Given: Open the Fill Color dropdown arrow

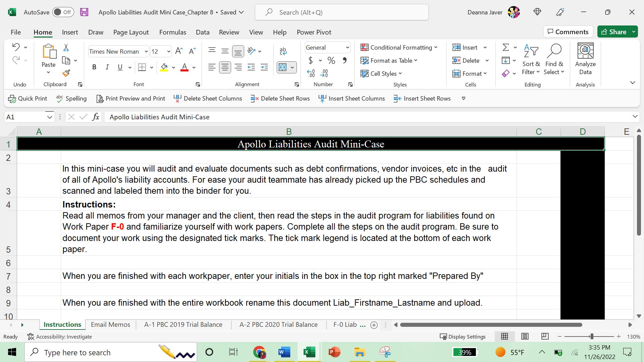Looking at the screenshot, I should [173, 67].
